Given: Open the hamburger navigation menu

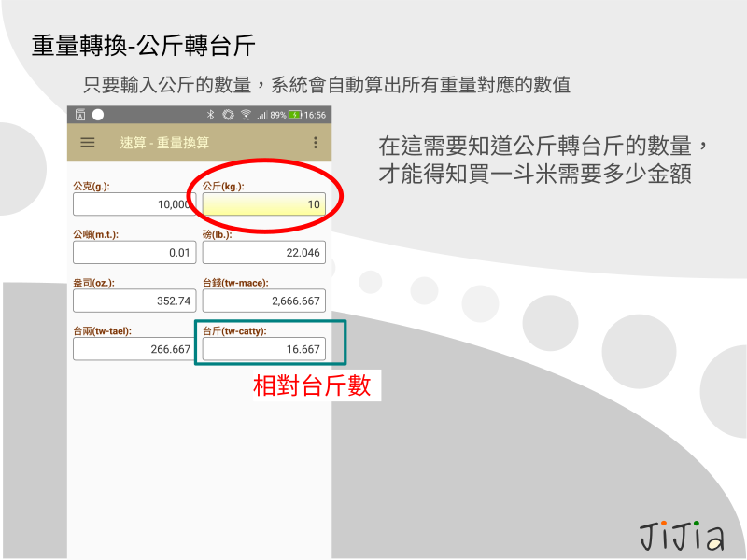Looking at the screenshot, I should [88, 143].
